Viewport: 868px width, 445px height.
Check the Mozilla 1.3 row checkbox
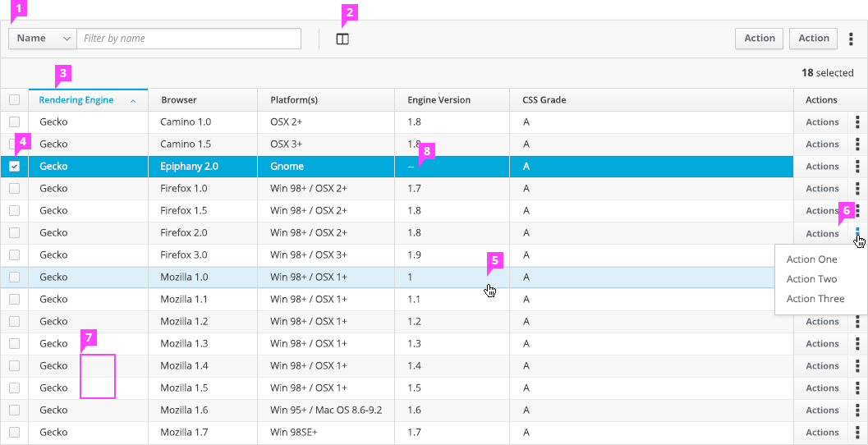[x=15, y=344]
